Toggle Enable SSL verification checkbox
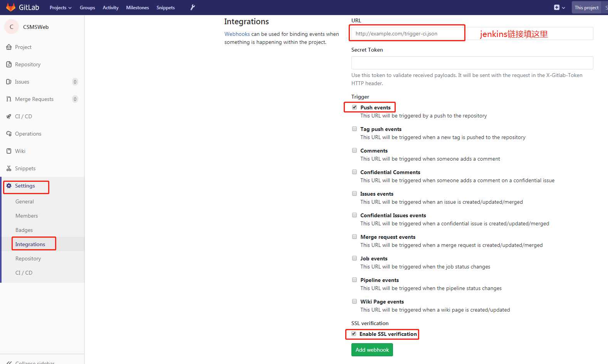Image resolution: width=608 pixels, height=364 pixels. (x=354, y=334)
